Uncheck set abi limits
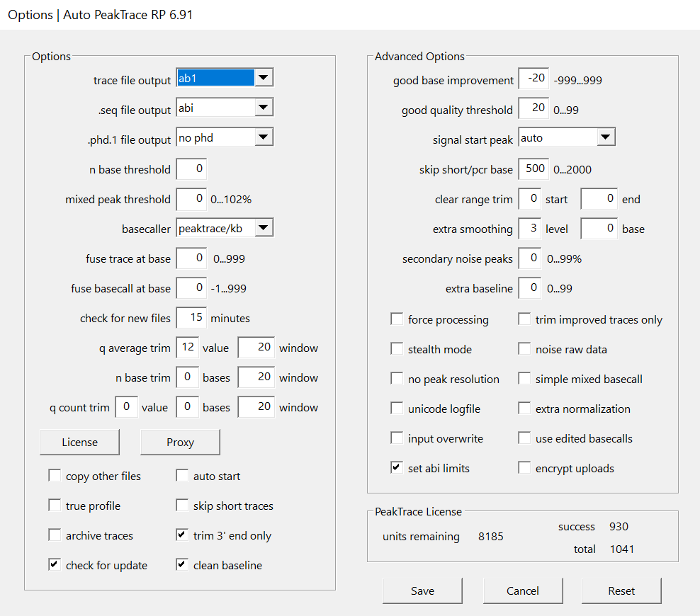The image size is (700, 616). click(x=397, y=467)
